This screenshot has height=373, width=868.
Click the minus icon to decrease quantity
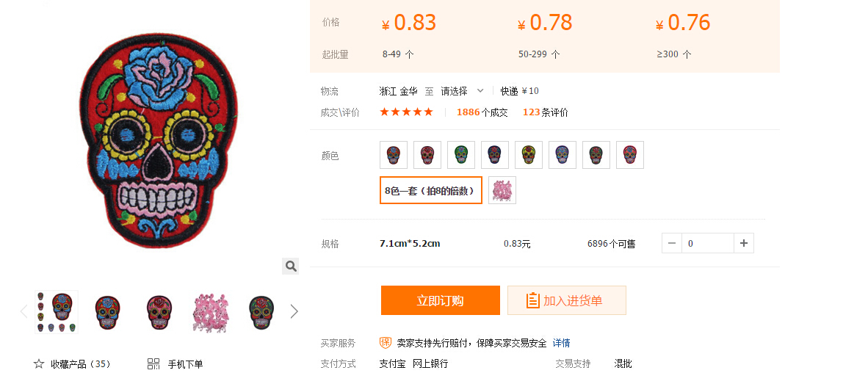point(672,243)
